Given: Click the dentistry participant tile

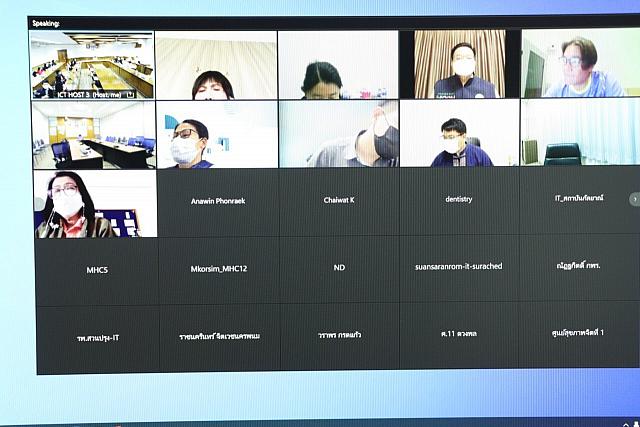Looking at the screenshot, I should coord(459,201).
